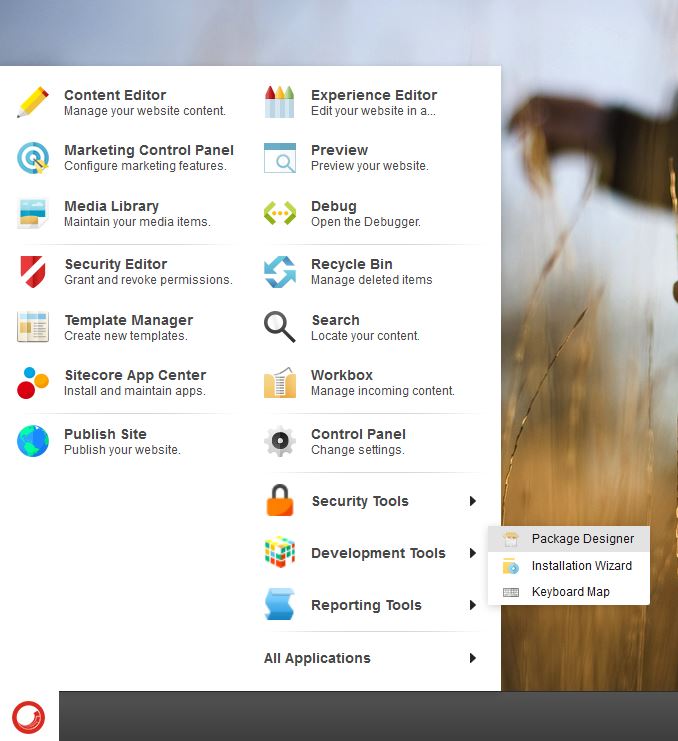Viewport: 678px width, 741px height.
Task: Open the Reporting Tools menu entry
Action: pyautogui.click(x=371, y=605)
